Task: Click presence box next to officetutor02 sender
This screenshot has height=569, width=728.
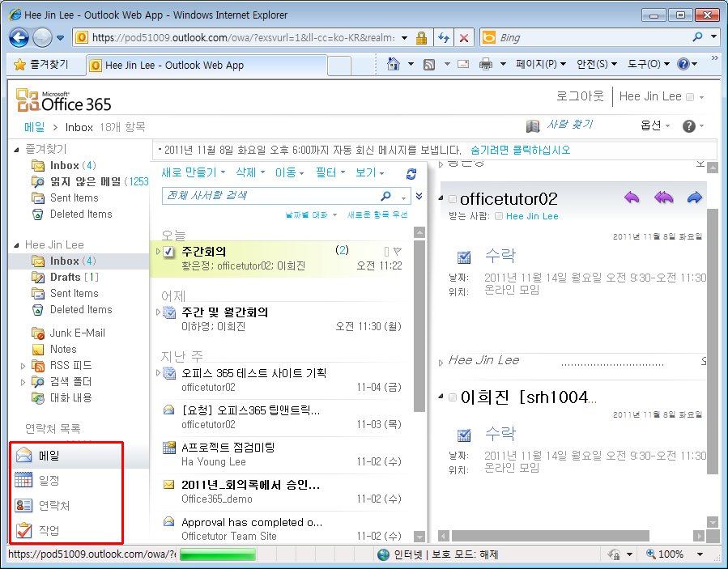Action: coord(453,200)
